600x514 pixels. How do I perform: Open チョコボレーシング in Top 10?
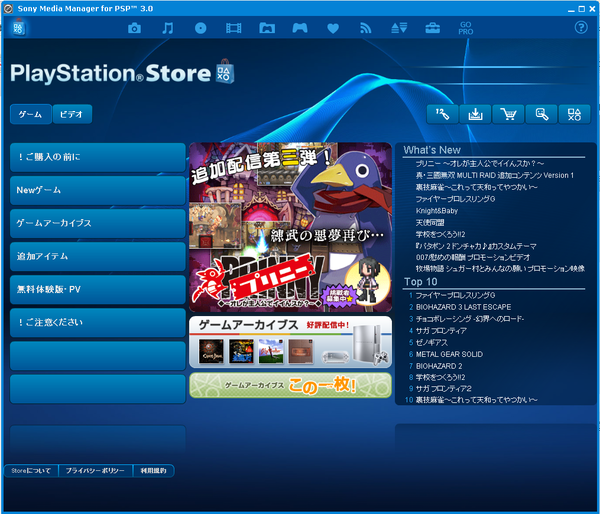[x=470, y=319]
